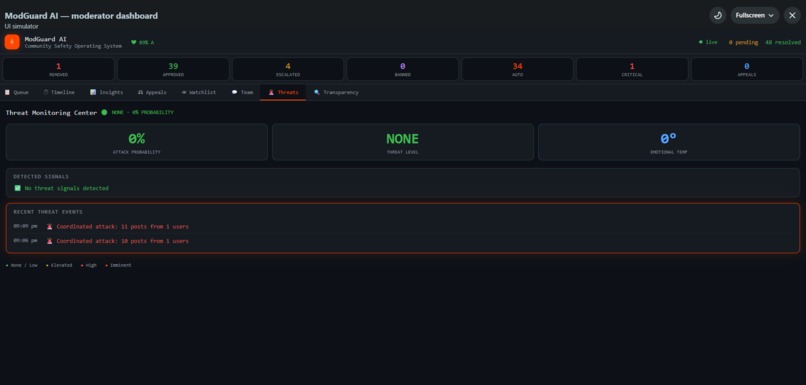The image size is (806, 385).
Task: Click the Transparency tab magnifier icon
Action: pos(317,93)
